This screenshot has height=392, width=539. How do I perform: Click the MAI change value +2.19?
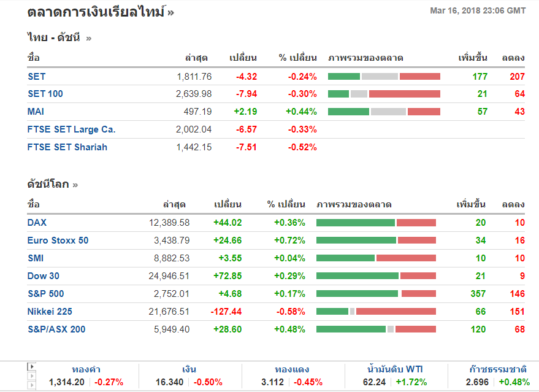pos(245,112)
